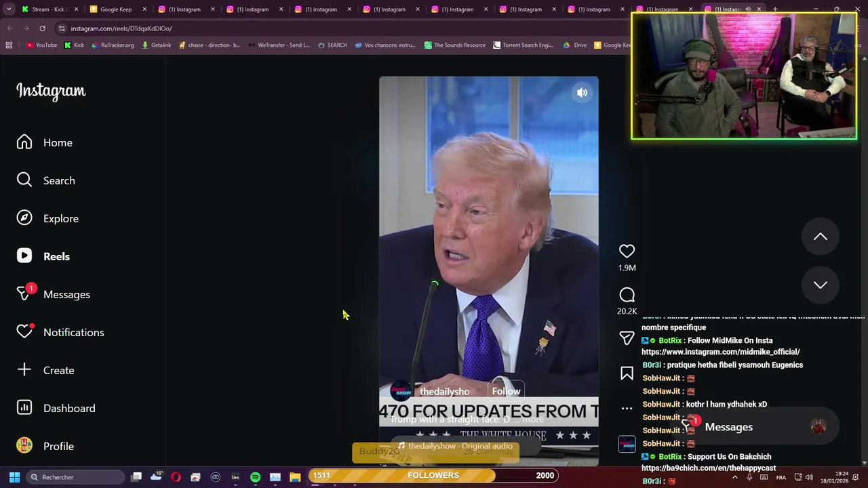
Task: Follow thedailyshow account
Action: coord(506,391)
